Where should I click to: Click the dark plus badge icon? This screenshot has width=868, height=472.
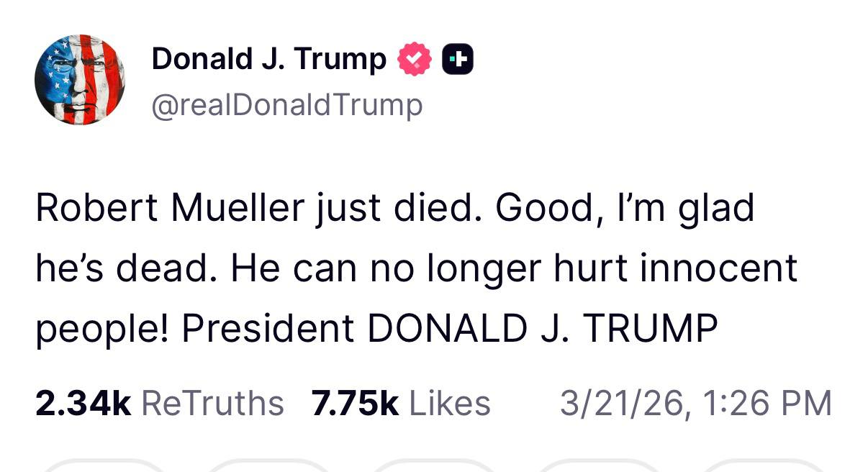[458, 60]
